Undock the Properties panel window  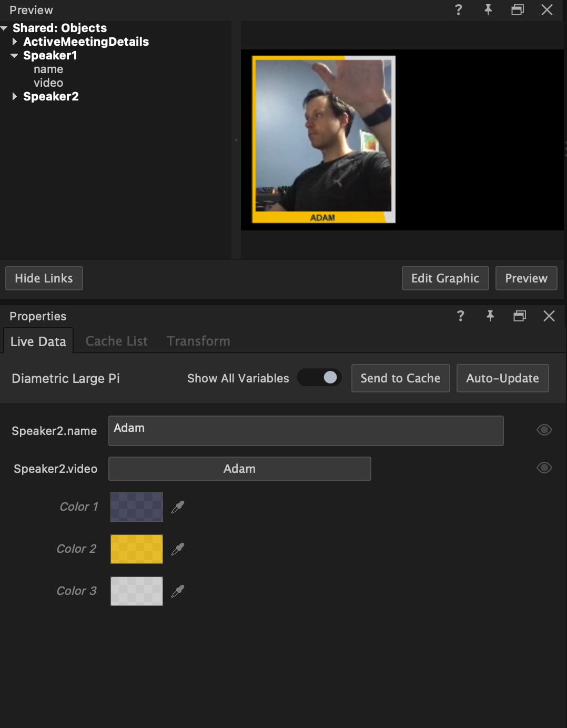(x=520, y=316)
